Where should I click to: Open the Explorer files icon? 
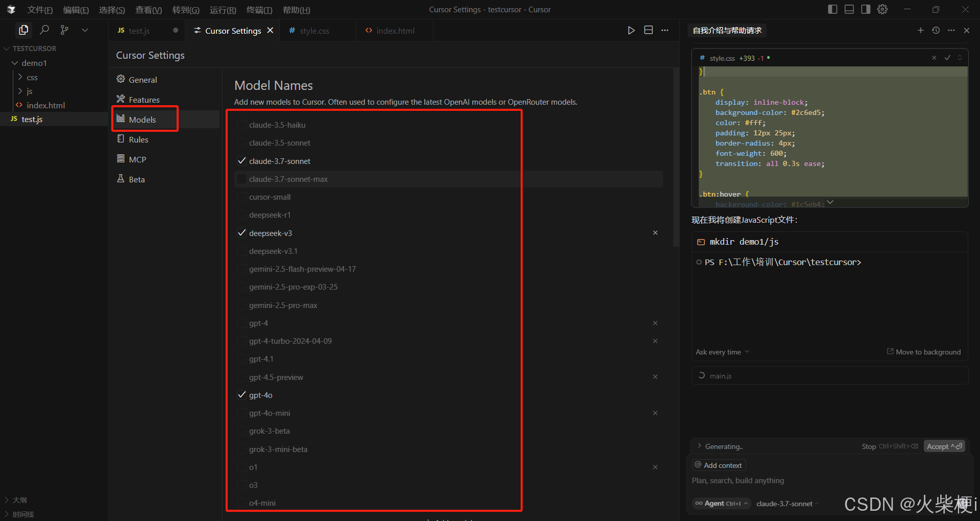[x=23, y=30]
